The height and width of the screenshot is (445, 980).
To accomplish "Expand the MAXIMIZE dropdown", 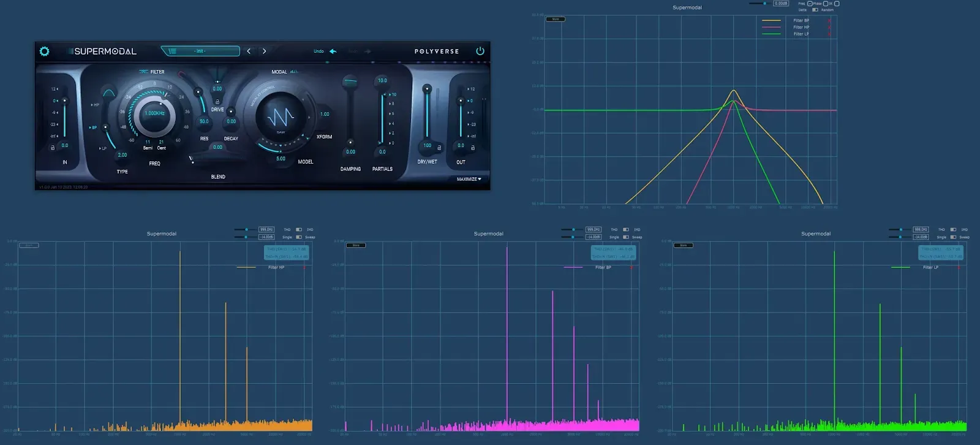I will coord(469,179).
